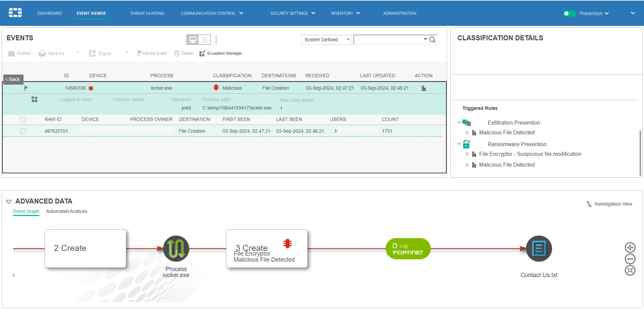
Task: Click the search magnifier icon
Action: pos(432,40)
